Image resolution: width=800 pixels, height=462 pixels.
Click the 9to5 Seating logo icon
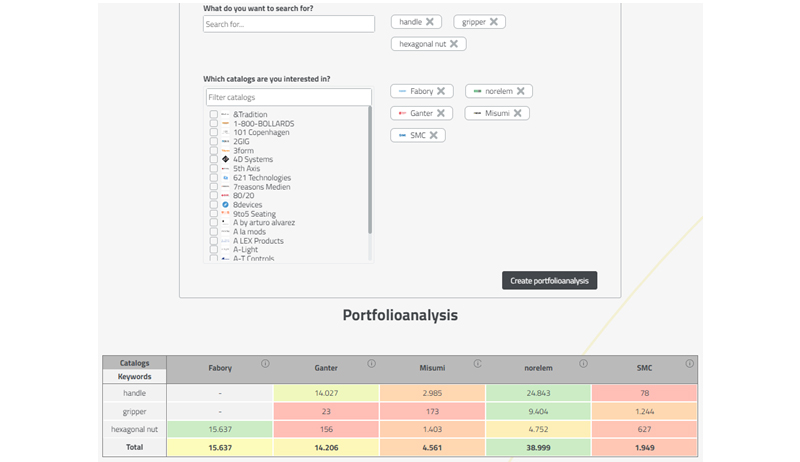coord(225,214)
